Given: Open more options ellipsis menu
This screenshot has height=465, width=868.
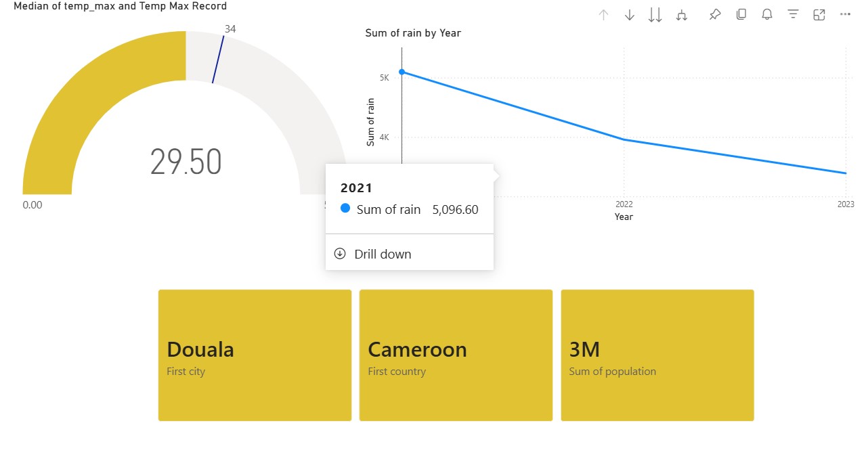Looking at the screenshot, I should click(844, 14).
